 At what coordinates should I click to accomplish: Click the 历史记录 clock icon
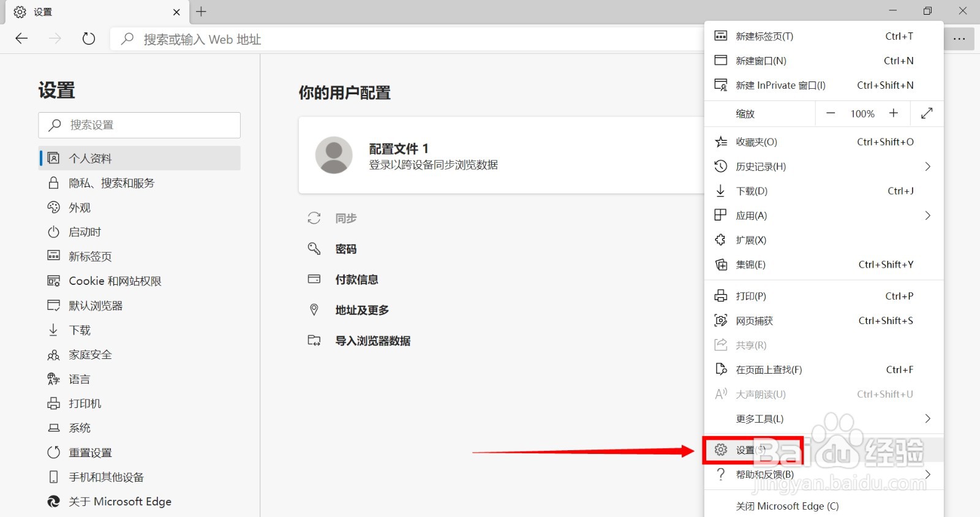(721, 166)
